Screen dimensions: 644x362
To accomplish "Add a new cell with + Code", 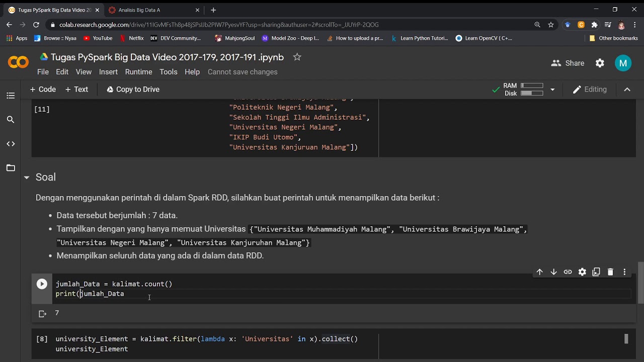I will click(x=43, y=89).
